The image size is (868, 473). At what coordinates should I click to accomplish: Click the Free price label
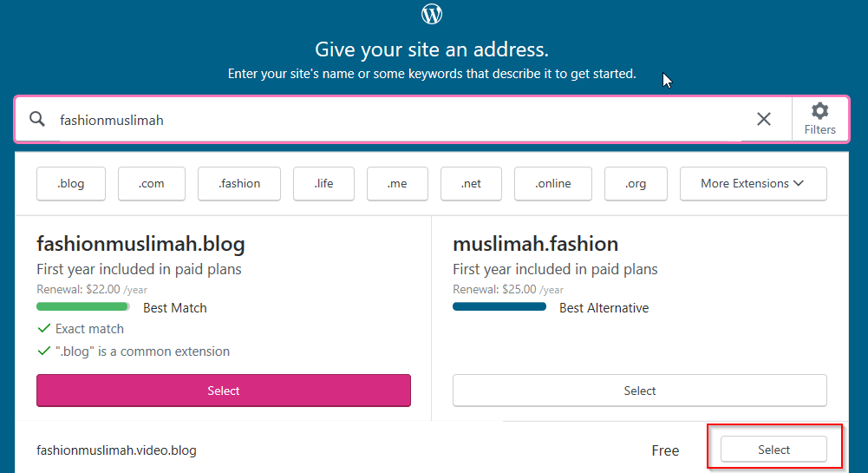(665, 450)
